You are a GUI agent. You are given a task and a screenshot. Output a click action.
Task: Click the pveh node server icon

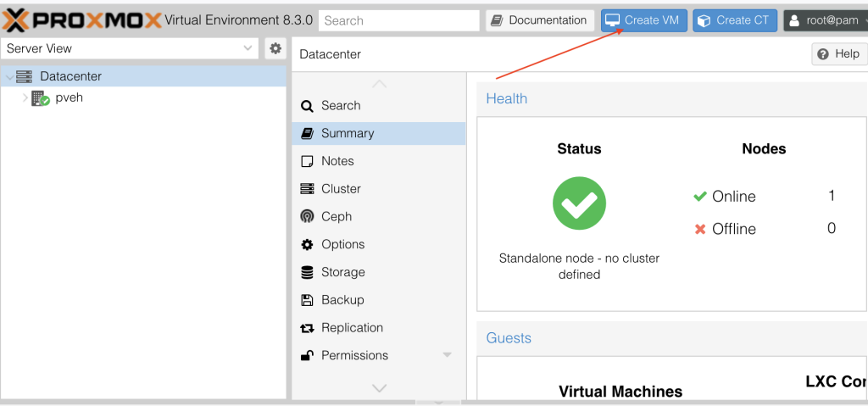click(x=40, y=98)
